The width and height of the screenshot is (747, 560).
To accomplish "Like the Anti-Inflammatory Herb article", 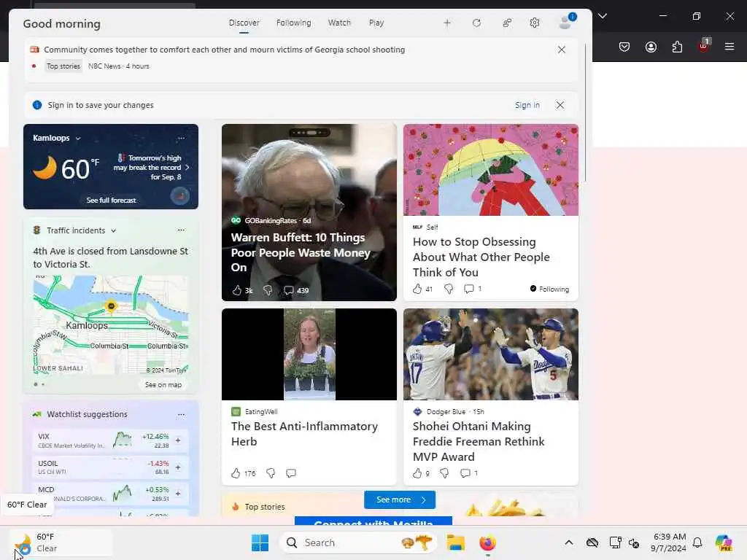I will click(x=236, y=472).
